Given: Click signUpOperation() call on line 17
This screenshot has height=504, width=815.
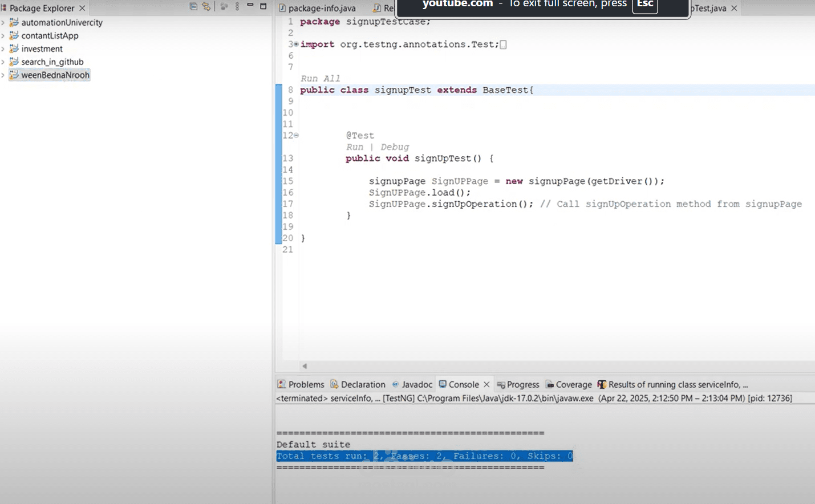Looking at the screenshot, I should pyautogui.click(x=482, y=204).
